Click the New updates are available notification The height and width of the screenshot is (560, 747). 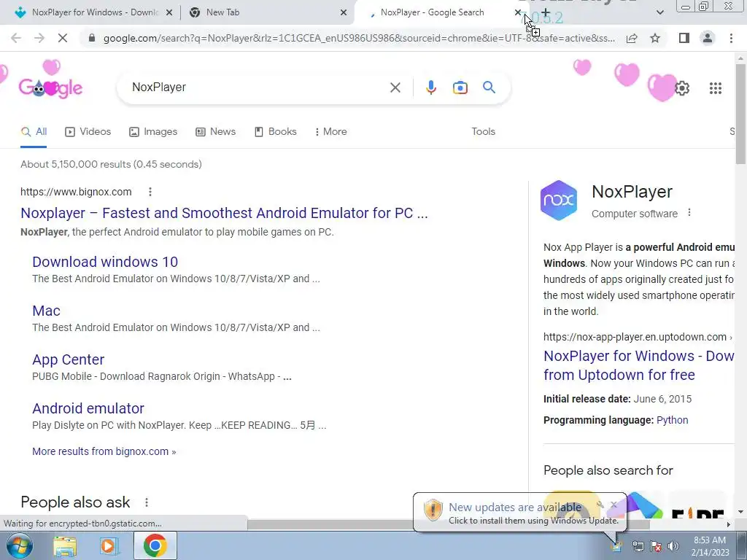coord(519,513)
